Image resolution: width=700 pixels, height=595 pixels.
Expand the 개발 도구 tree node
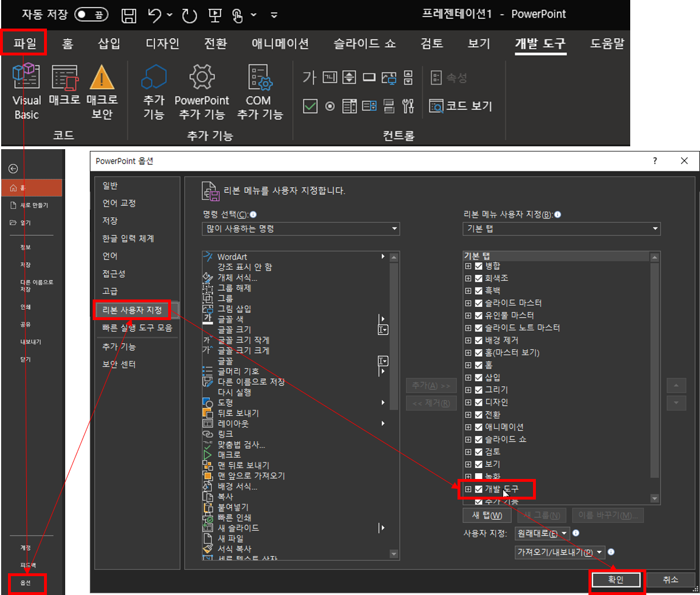(468, 489)
